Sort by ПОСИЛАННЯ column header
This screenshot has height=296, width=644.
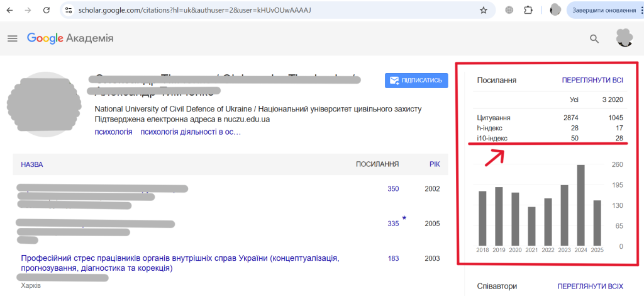[x=377, y=164]
